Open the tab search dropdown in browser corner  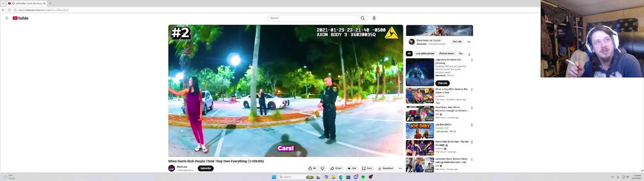point(3,3)
